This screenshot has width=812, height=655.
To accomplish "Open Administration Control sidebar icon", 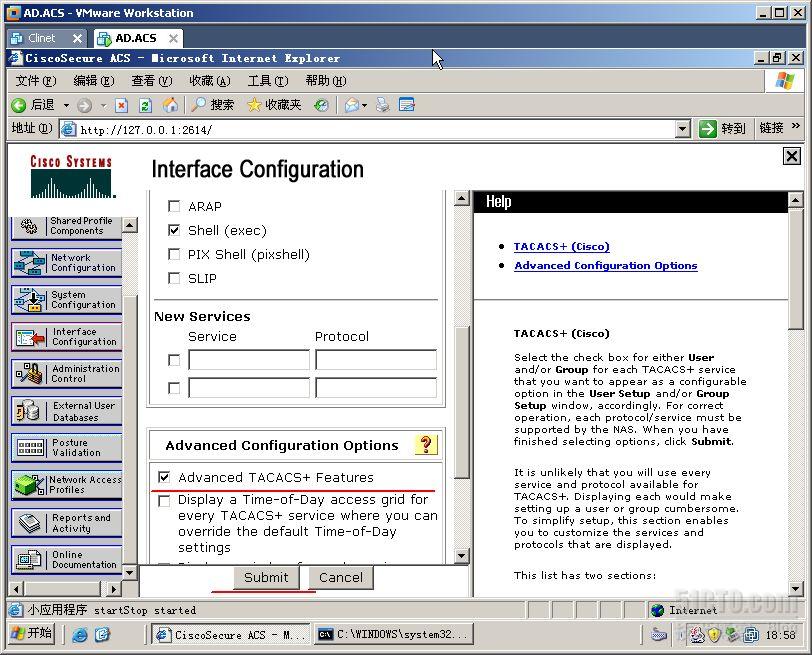I will pos(29,373).
